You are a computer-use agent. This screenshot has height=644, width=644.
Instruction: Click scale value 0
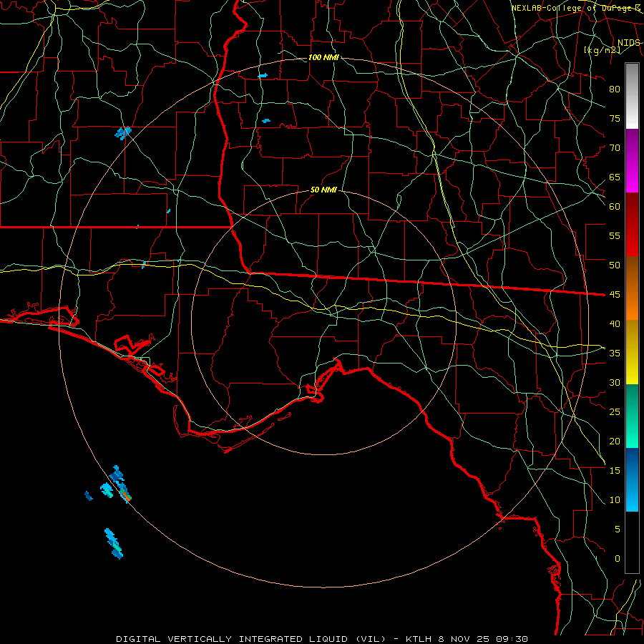coord(618,559)
